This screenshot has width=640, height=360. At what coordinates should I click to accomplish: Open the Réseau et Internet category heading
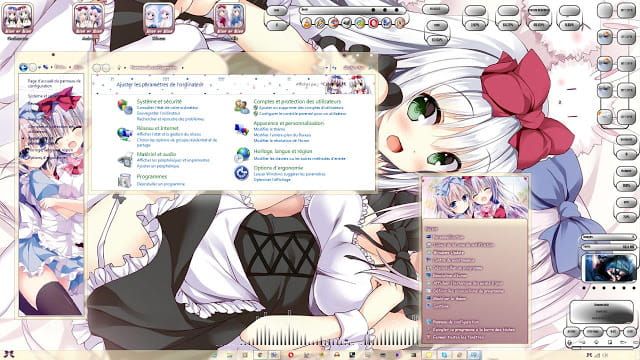tap(158, 128)
